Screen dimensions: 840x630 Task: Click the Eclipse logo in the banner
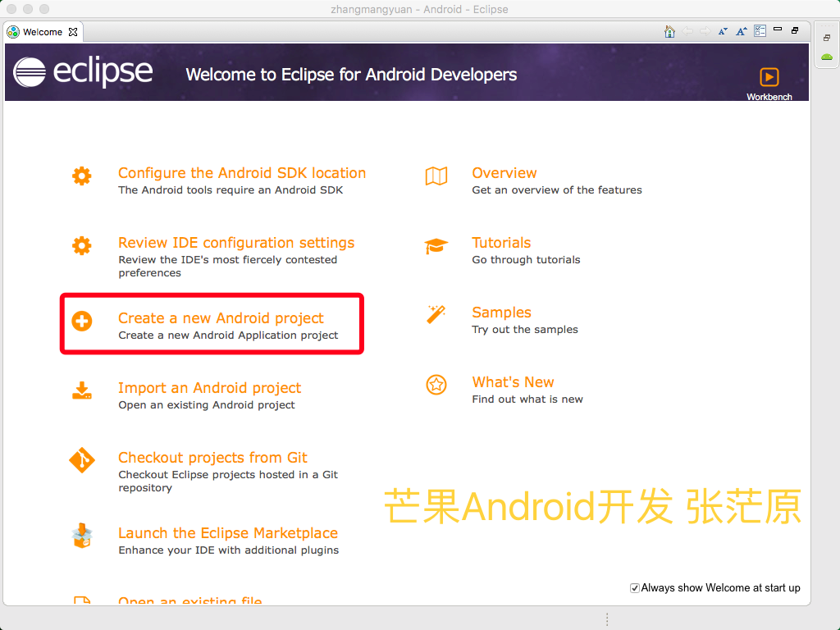(83, 72)
